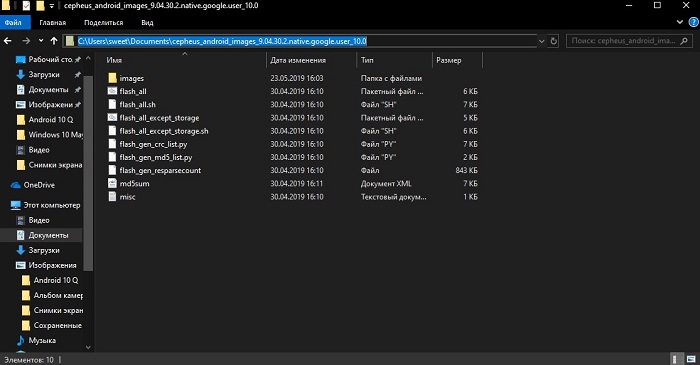The image size is (700, 365).
Task: Select the flash_all.sh file icon
Action: tap(112, 104)
